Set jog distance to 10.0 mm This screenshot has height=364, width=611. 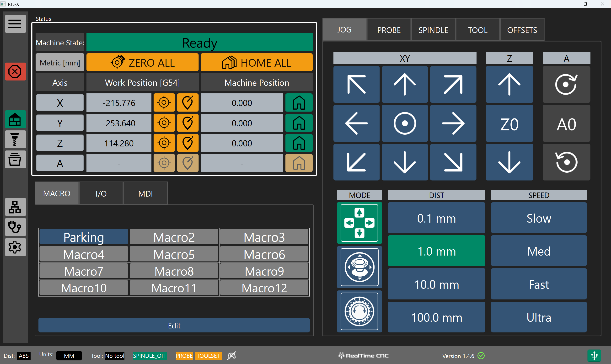click(436, 284)
